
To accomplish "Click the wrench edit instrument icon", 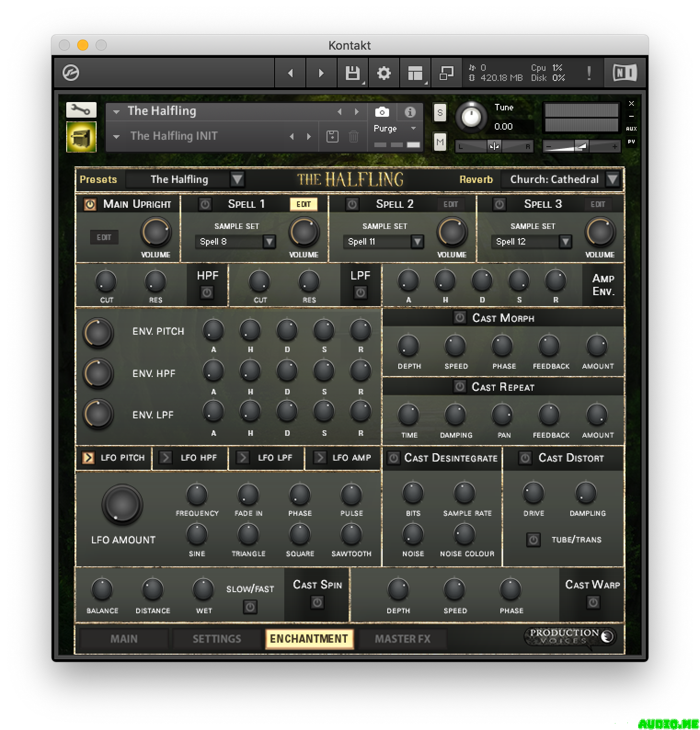I will coord(81,110).
